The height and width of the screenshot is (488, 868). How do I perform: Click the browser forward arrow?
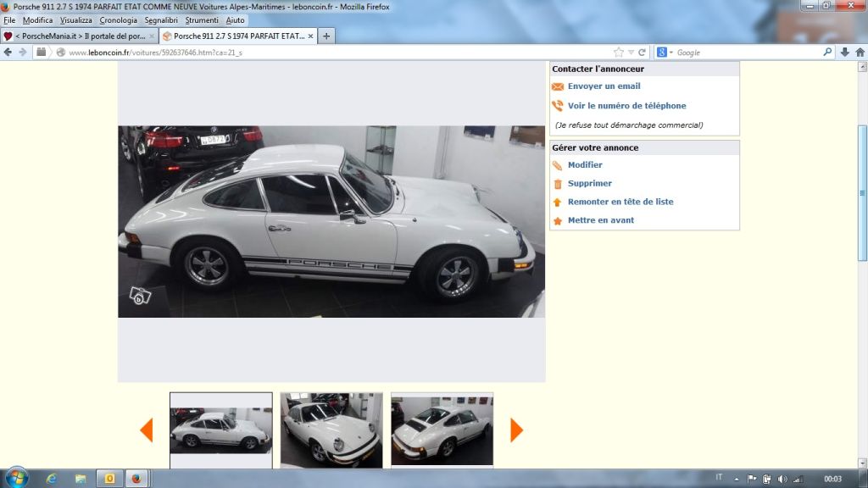point(23,52)
